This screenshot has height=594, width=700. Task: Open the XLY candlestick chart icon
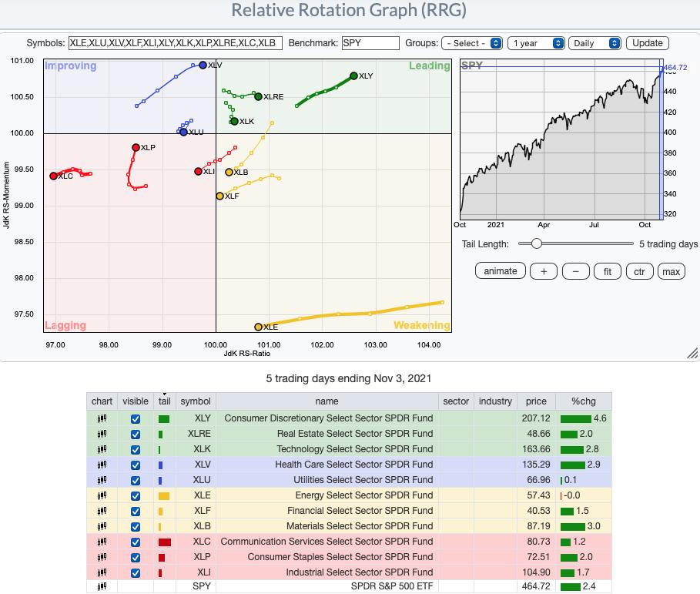click(x=102, y=418)
